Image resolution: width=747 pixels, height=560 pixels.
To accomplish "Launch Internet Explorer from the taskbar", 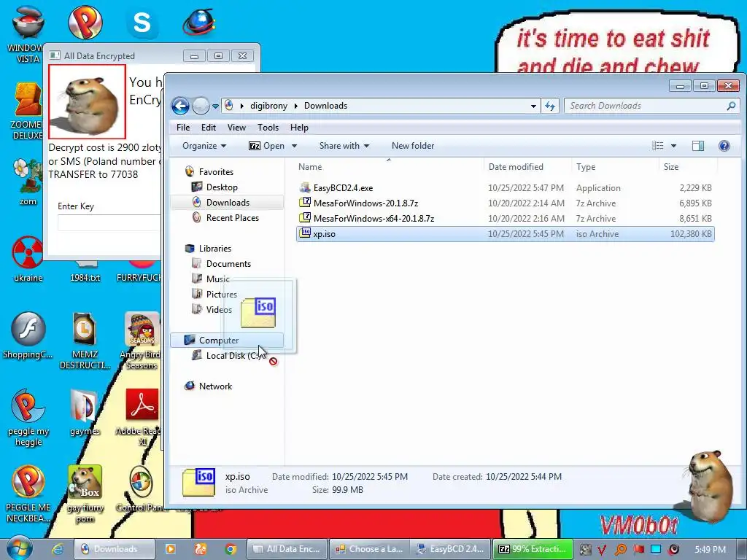I will pos(58,549).
